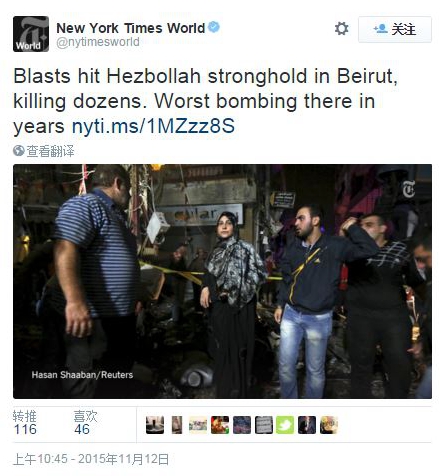Click the last avatar in the row
440x476 pixels.
[x=329, y=425]
